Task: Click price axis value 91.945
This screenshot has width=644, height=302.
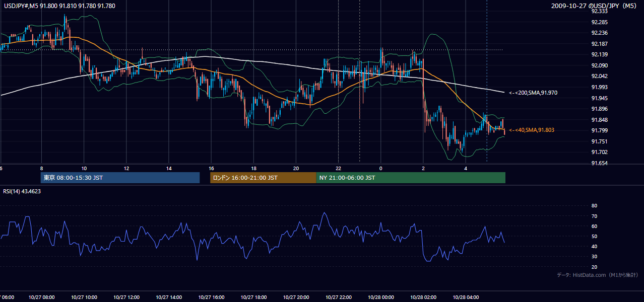Action: (600, 98)
